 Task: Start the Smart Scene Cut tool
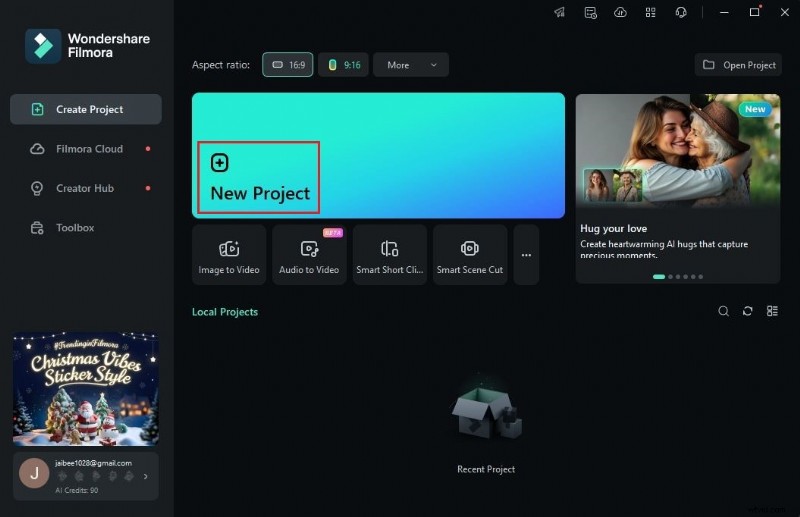pos(469,255)
